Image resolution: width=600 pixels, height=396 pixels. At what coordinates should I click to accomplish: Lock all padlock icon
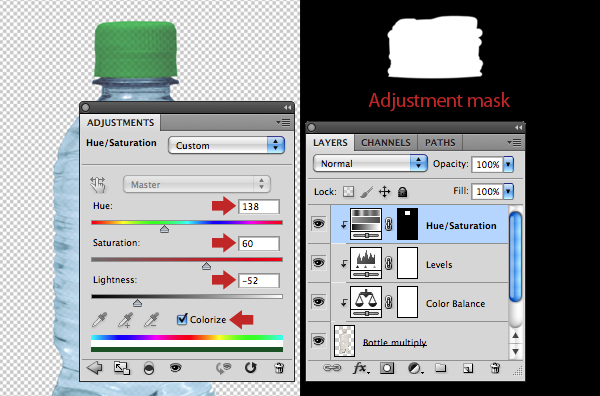(x=402, y=192)
